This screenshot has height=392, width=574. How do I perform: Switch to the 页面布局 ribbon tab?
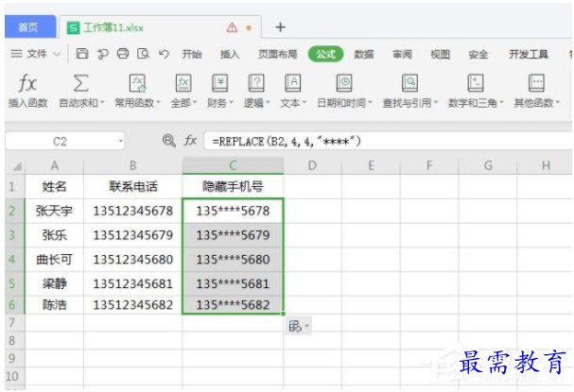[277, 54]
